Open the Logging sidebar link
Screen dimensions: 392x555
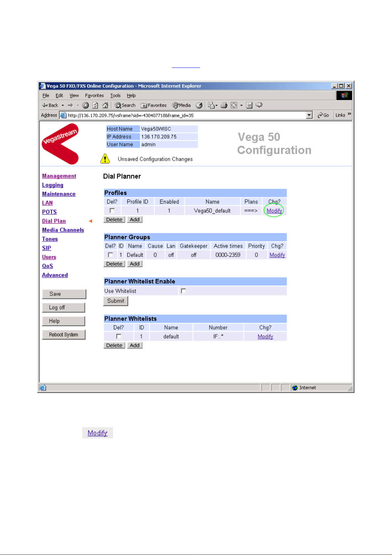(x=53, y=185)
